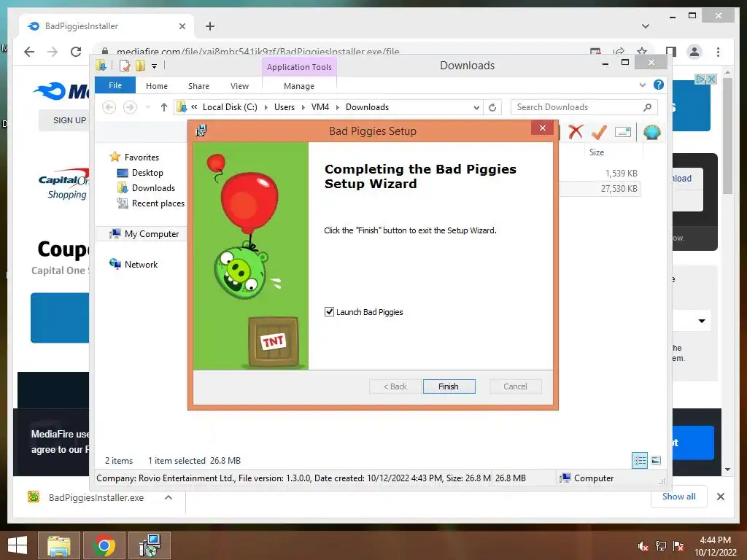Open the Manage tab under Application Tools
The image size is (747, 560).
pos(299,86)
